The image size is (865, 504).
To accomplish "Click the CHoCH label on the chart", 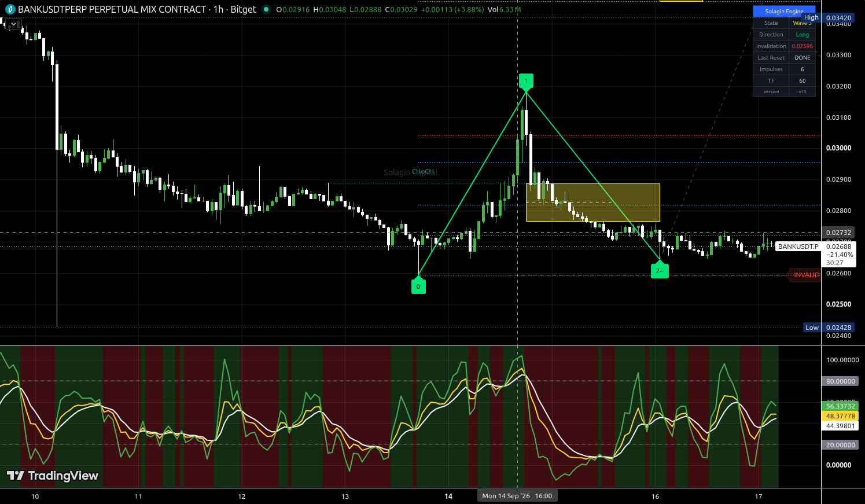I will click(x=424, y=172).
